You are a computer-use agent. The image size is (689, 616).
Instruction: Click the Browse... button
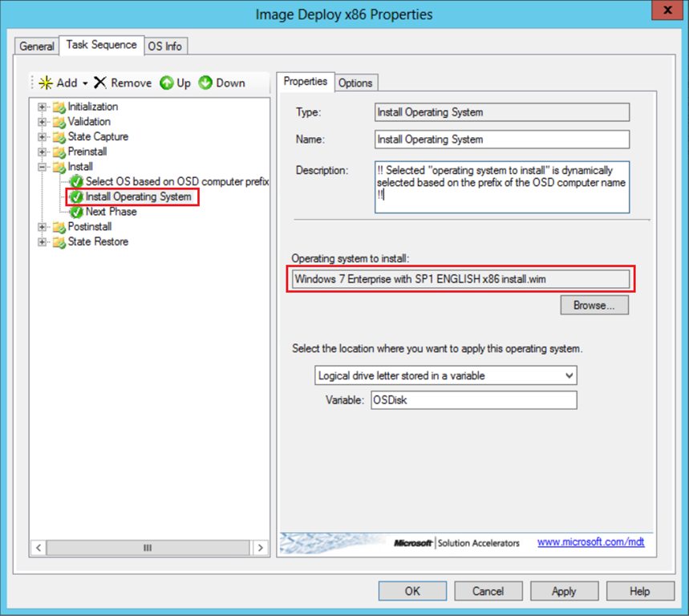pos(594,305)
